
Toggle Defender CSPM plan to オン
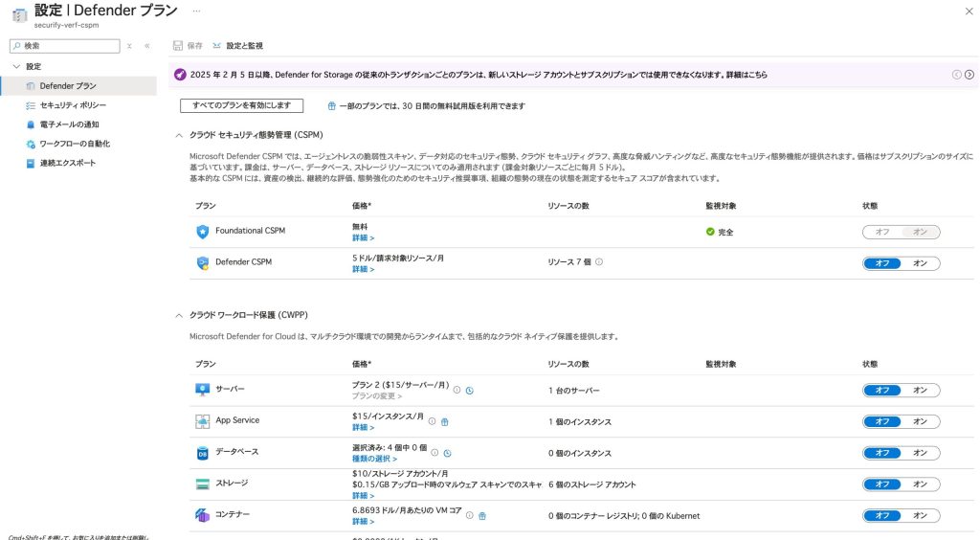point(920,263)
